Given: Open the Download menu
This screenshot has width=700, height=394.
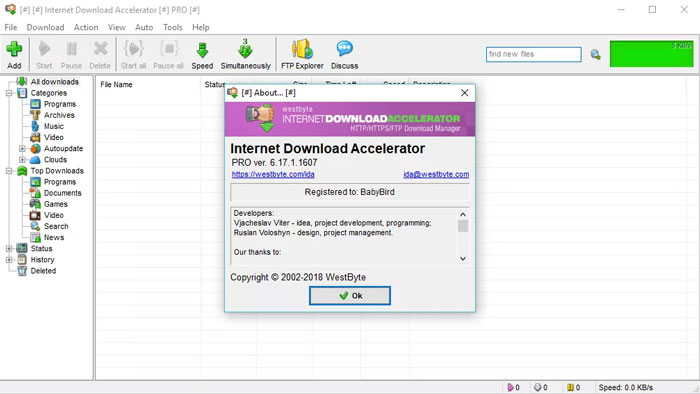Looking at the screenshot, I should pos(46,27).
